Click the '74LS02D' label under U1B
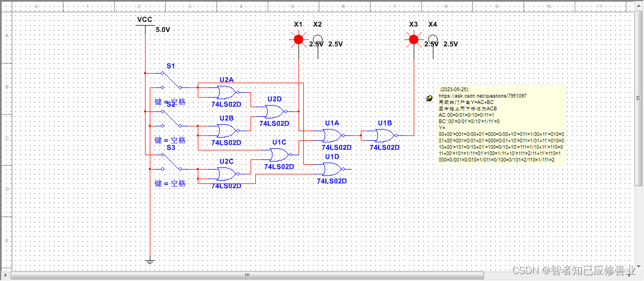Viewport: 644px width, 281px height. pos(384,148)
